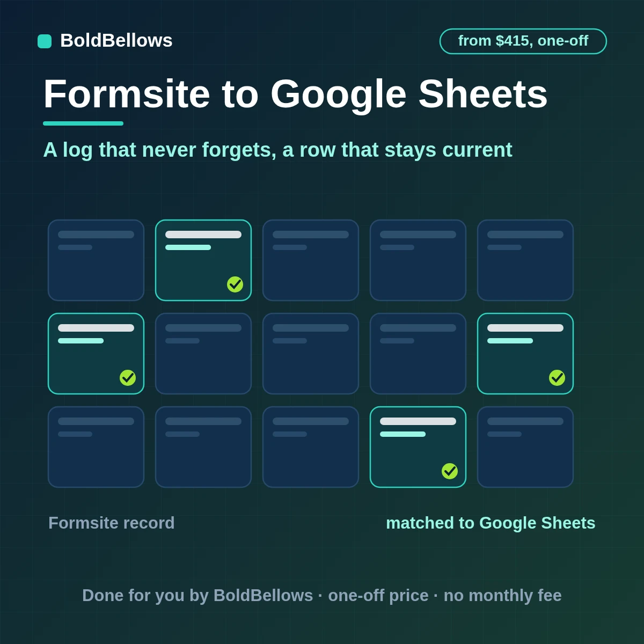Click the BoldBellows brand name
This screenshot has width=644, height=644.
pos(116,41)
